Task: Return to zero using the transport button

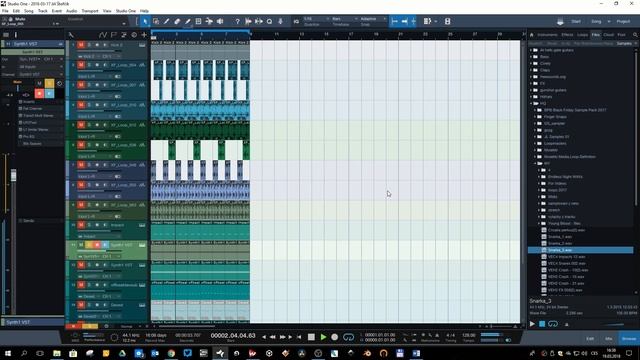Action: pos(299,337)
